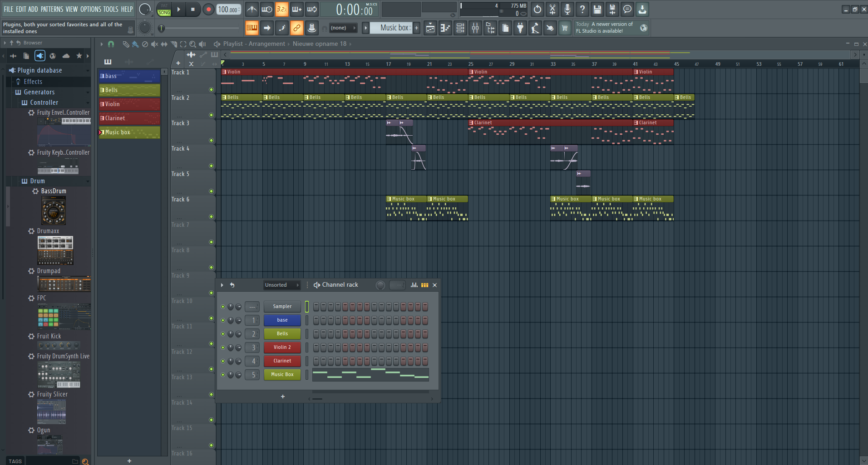Mute the Sampler channel in Channel rack
This screenshot has height=465, width=868.
point(223,307)
